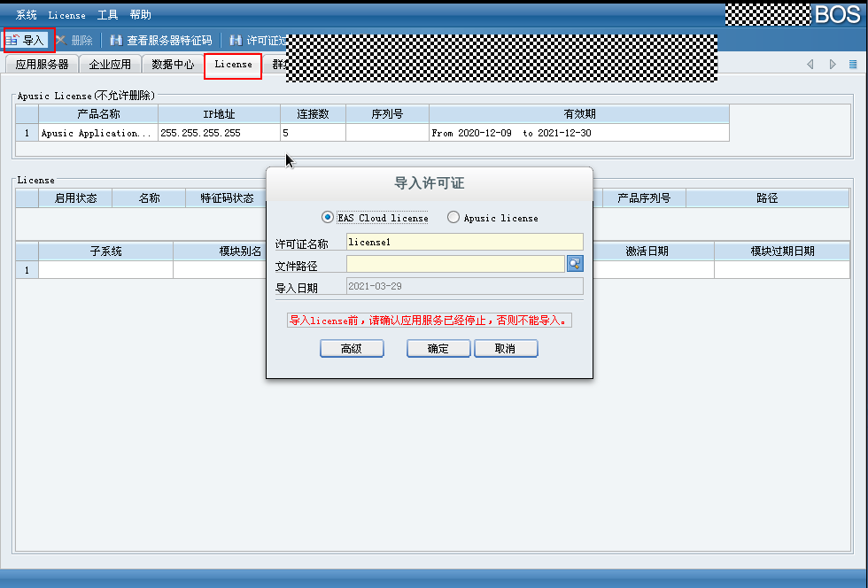The height and width of the screenshot is (588, 868).
Task: Open the tab list icon
Action: 853,65
